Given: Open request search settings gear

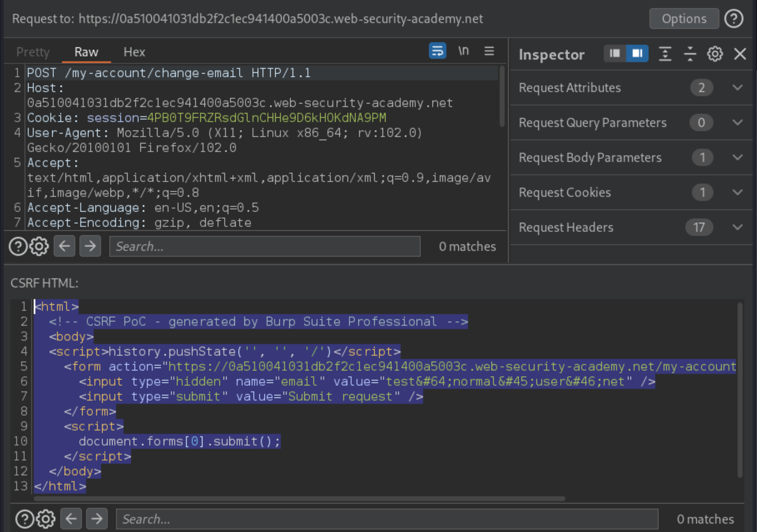Looking at the screenshot, I should point(39,246).
